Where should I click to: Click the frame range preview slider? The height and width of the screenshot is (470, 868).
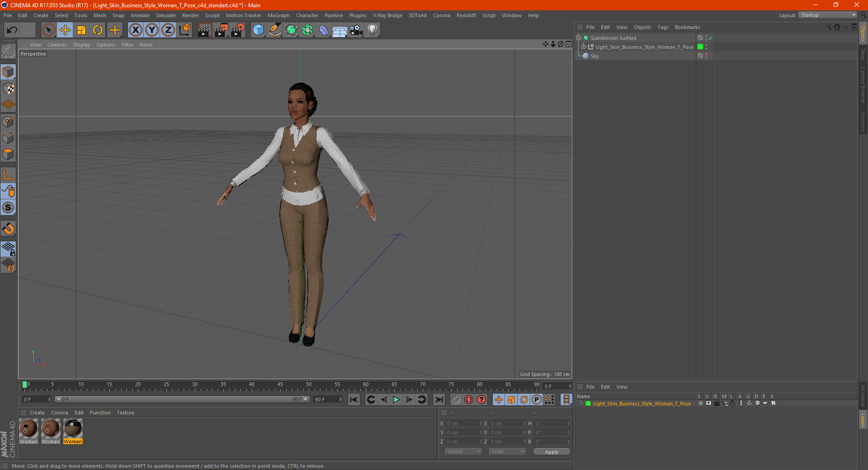point(182,399)
